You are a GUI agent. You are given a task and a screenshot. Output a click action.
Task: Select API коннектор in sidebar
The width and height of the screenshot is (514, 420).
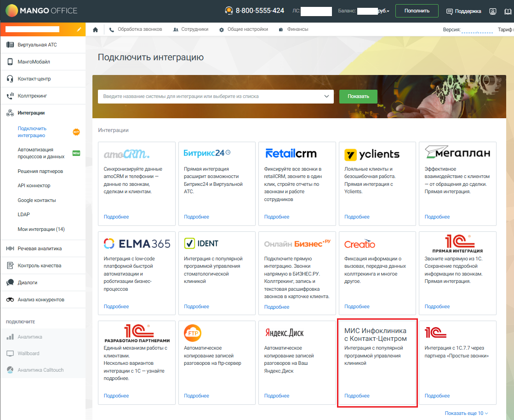tap(34, 185)
